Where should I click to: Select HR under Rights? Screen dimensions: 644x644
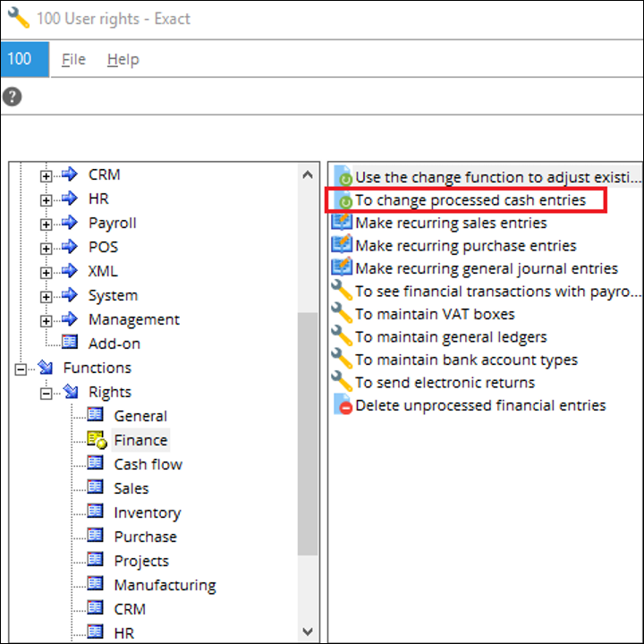click(x=124, y=633)
